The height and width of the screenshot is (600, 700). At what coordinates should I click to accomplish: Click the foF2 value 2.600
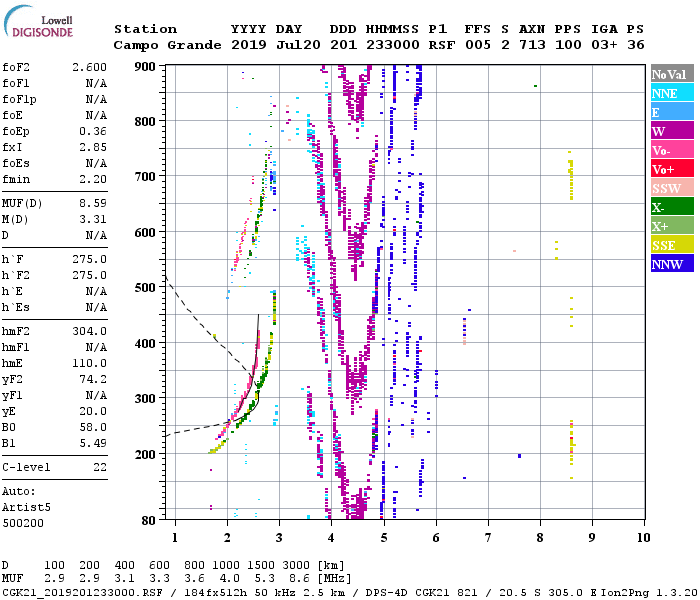tap(90, 67)
